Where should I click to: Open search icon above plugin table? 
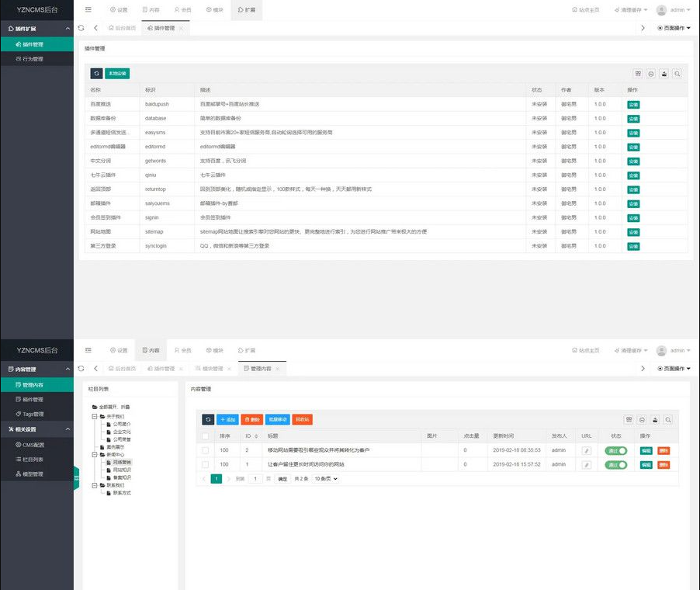[677, 74]
